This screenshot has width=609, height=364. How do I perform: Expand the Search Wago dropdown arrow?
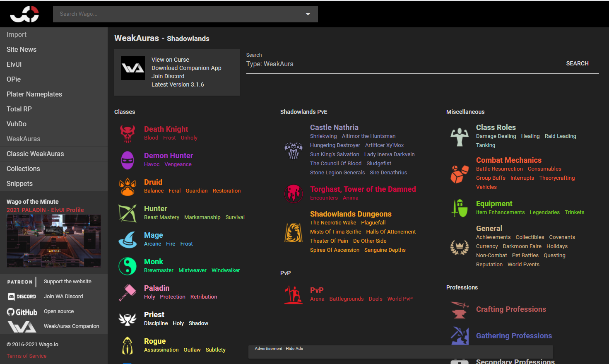pos(308,14)
